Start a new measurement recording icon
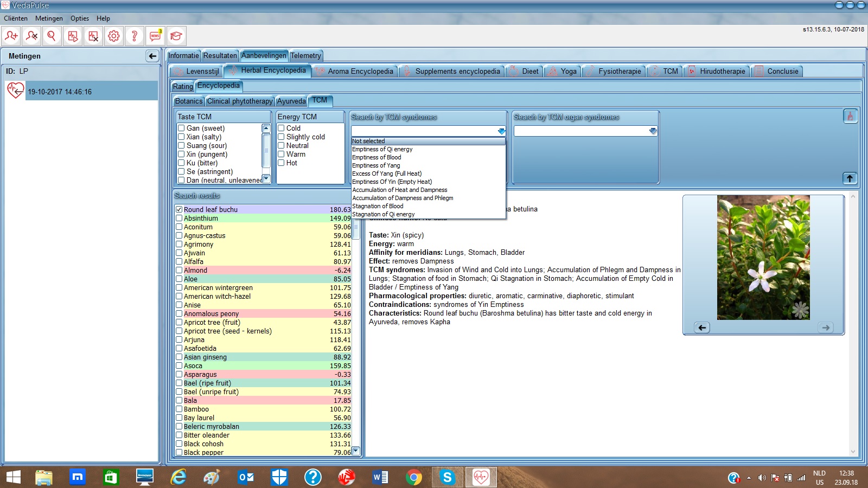This screenshot has height=488, width=868. pos(73,36)
